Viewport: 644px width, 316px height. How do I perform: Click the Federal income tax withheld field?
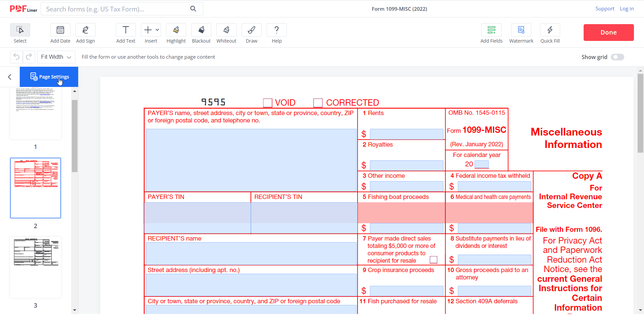(x=494, y=186)
